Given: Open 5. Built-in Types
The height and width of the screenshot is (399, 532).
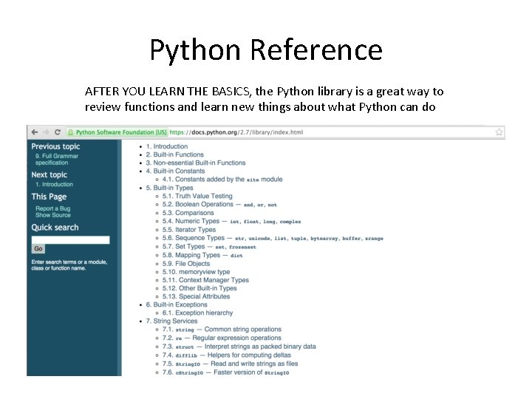Looking at the screenshot, I should (170, 188).
